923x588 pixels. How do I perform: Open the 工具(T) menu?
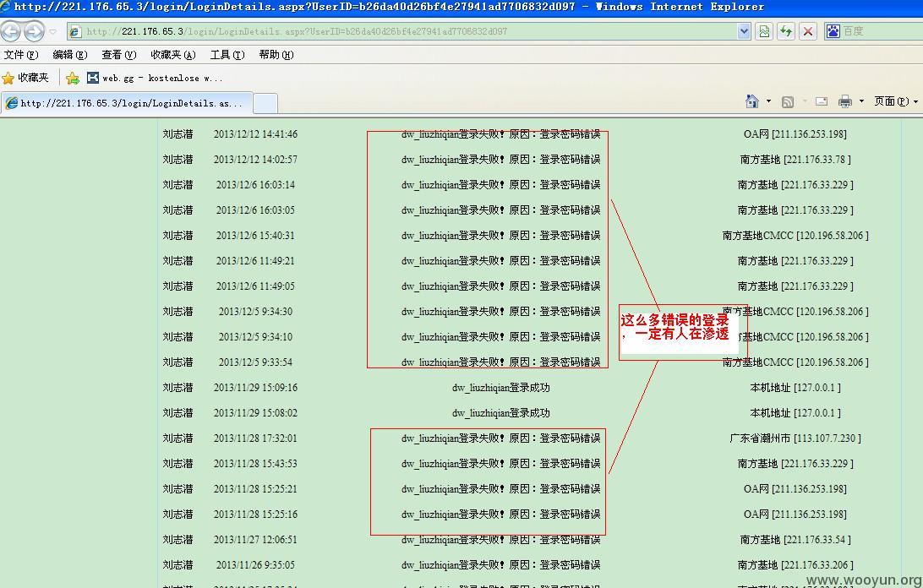tap(227, 55)
